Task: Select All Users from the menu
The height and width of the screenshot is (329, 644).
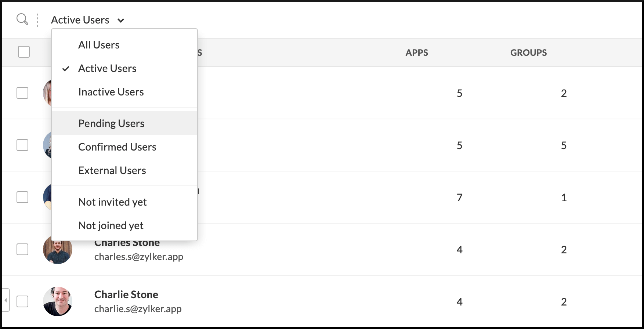Action: [x=99, y=45]
